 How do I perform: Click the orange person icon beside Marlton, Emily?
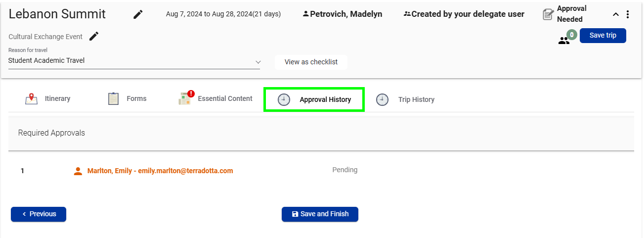(78, 171)
